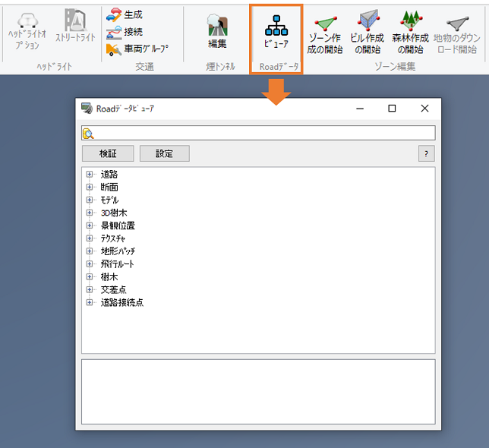Click the Roadデータビューア title bar icon
The image size is (489, 448).
(87, 108)
